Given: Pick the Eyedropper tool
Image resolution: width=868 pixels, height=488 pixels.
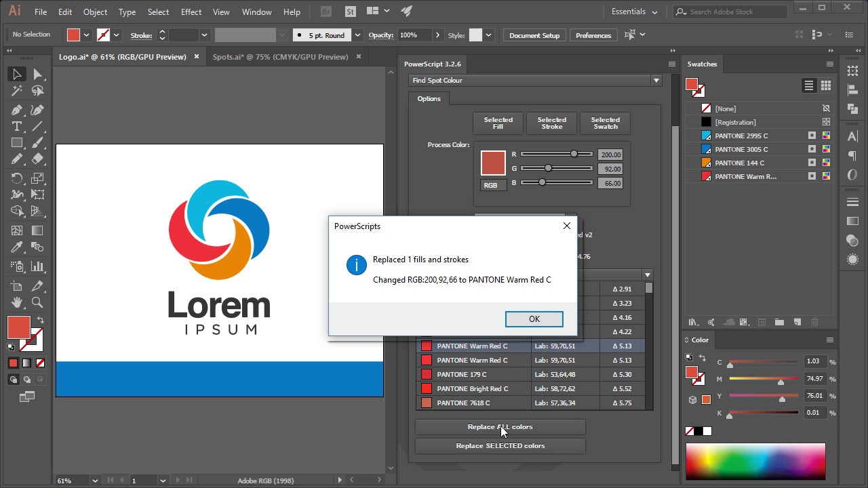Looking at the screenshot, I should 17,247.
